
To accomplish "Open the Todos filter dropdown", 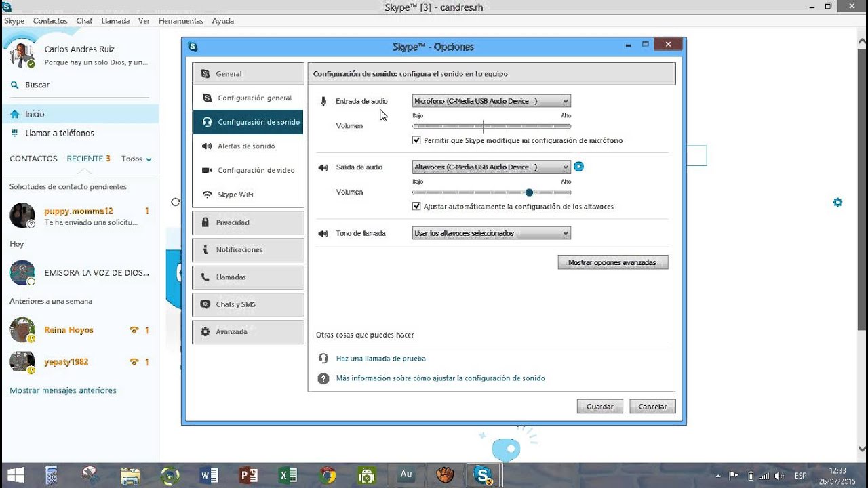I will pyautogui.click(x=136, y=159).
